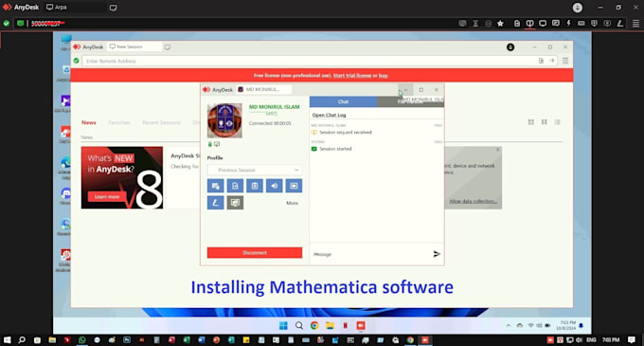The width and height of the screenshot is (644, 346).
Task: Toggle the whiteboard draw permission button
Action: click(216, 203)
